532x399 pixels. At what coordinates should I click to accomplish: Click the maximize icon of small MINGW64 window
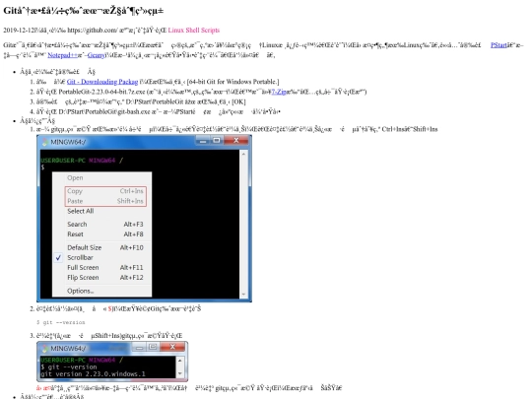[x=153, y=347]
